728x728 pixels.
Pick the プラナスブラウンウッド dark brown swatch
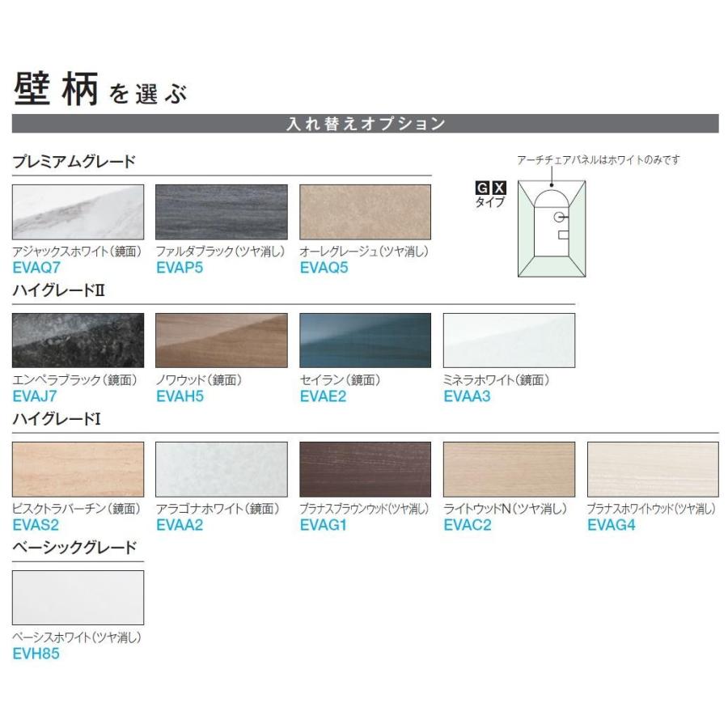point(366,469)
